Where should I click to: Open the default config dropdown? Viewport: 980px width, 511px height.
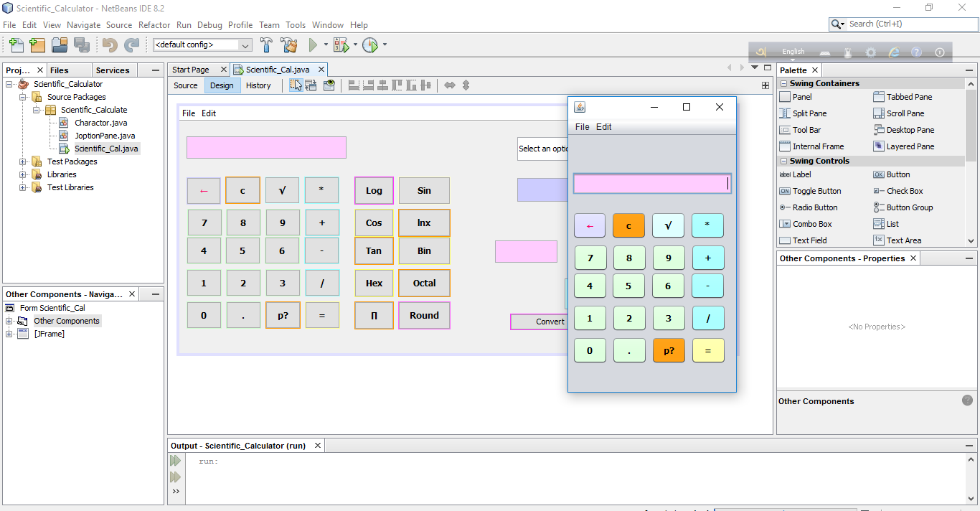245,44
